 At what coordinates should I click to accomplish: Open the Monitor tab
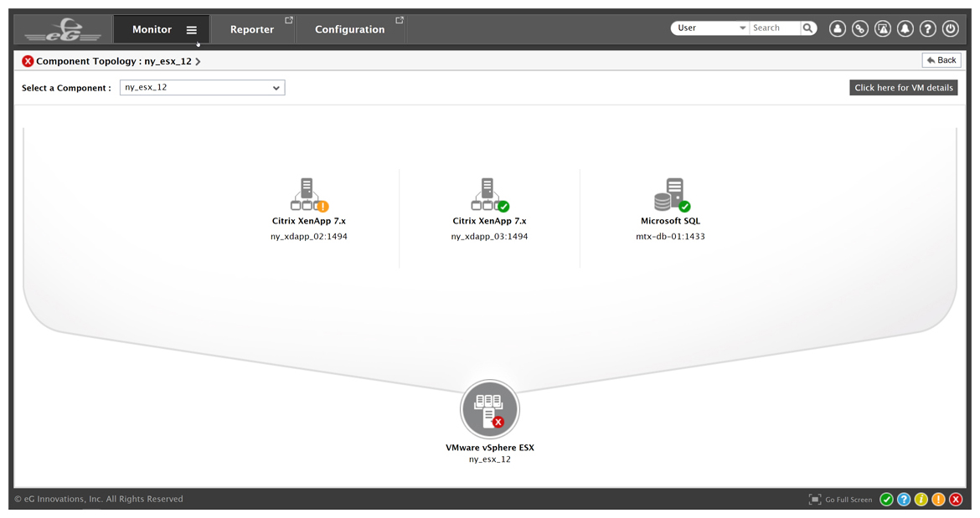pos(152,29)
